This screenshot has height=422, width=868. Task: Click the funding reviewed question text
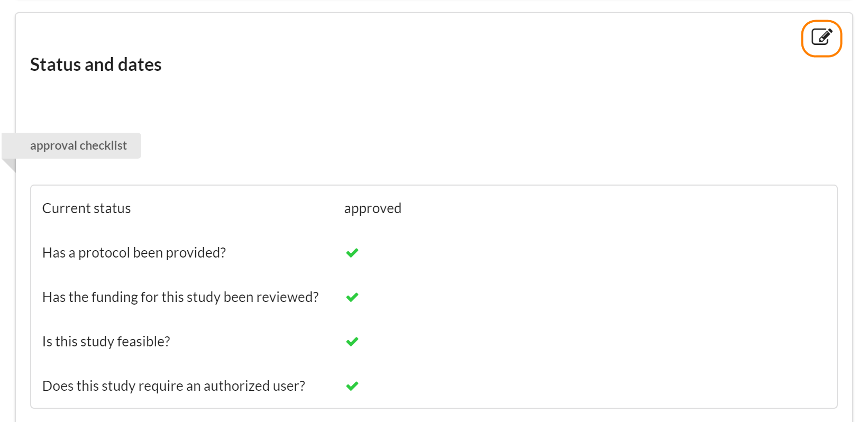click(x=180, y=297)
